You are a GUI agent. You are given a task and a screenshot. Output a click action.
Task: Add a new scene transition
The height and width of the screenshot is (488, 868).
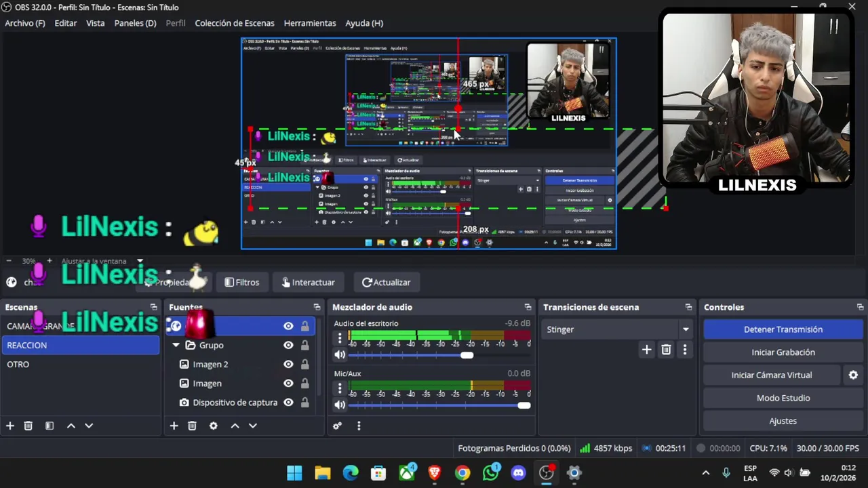(x=646, y=350)
